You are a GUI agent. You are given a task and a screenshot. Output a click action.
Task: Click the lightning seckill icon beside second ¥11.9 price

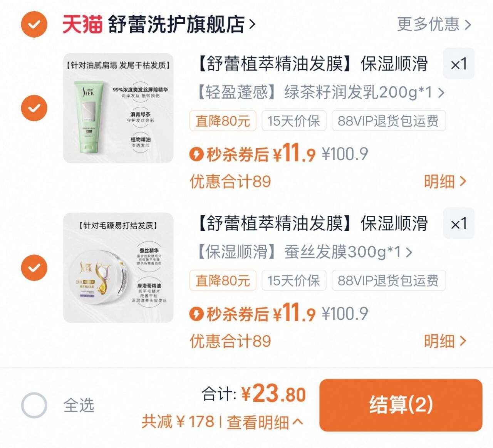pos(197,314)
